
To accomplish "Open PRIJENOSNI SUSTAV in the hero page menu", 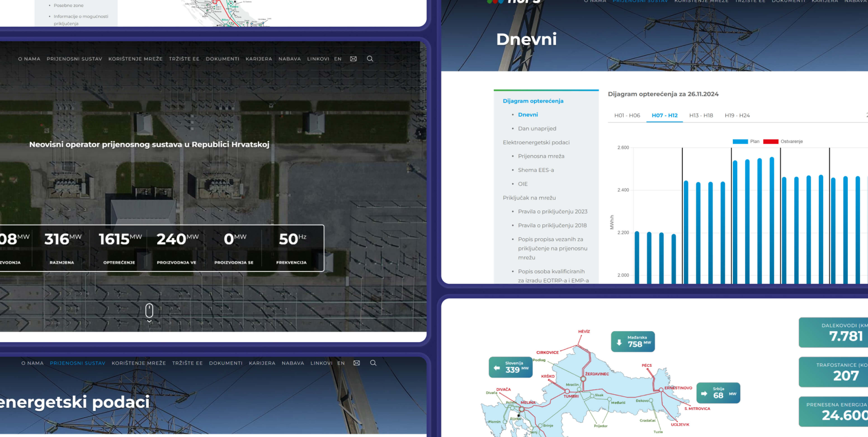I will click(74, 59).
